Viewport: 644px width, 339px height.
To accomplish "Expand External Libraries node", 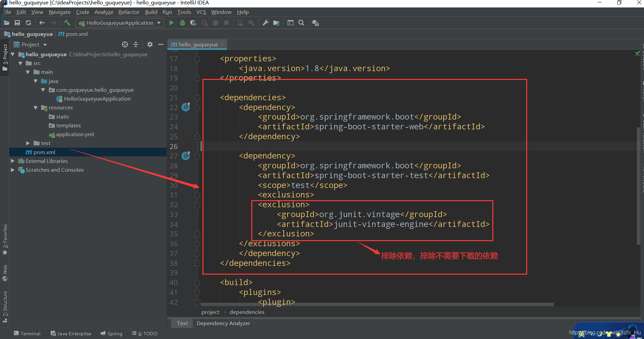I will coord(13,161).
